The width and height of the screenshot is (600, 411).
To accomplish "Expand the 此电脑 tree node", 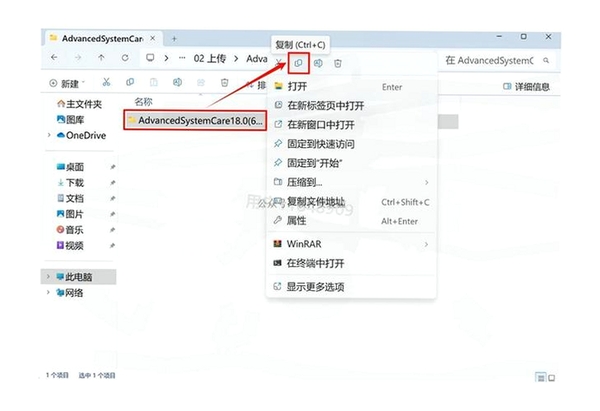I will 48,276.
